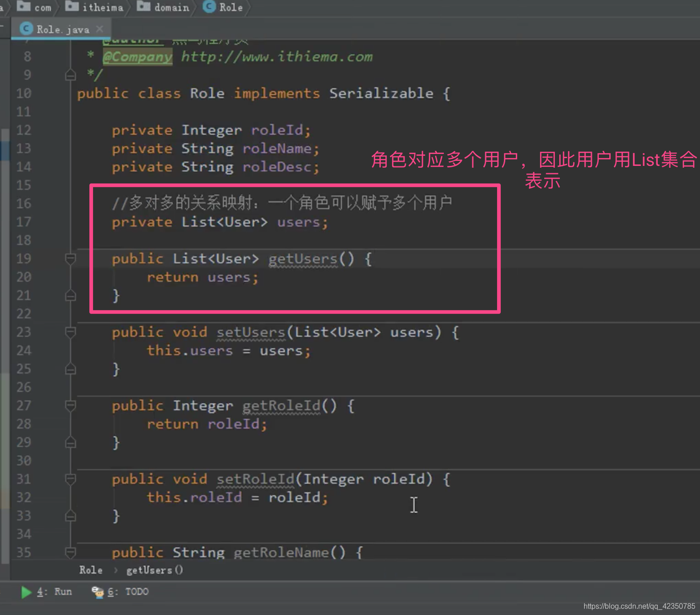The height and width of the screenshot is (615, 700).
Task: Open the domain folder breadcrumb
Action: point(163,7)
